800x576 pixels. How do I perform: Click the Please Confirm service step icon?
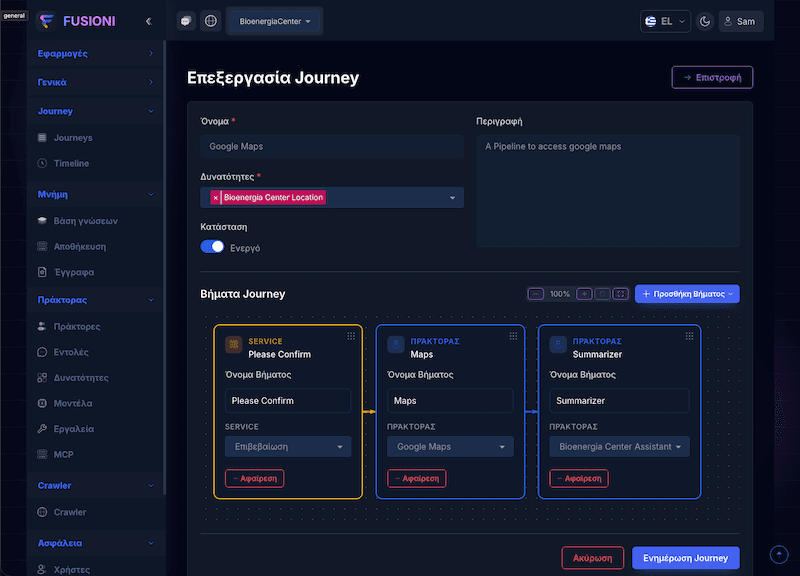tap(234, 345)
